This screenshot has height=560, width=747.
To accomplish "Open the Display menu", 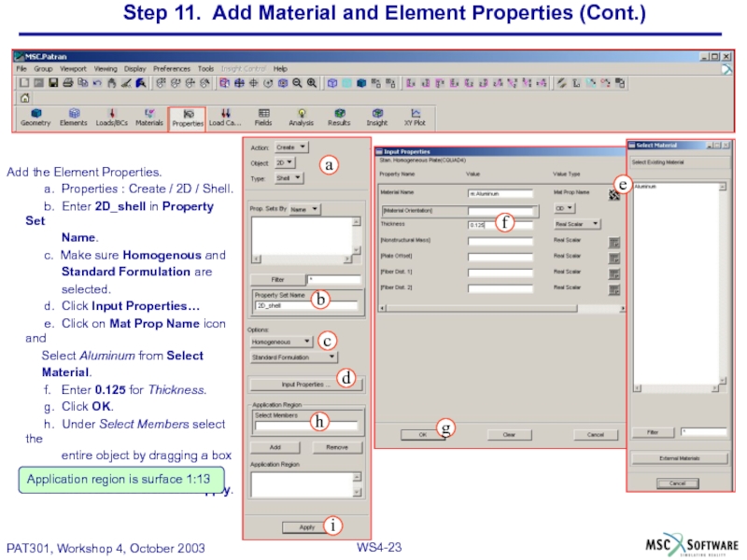I will pyautogui.click(x=134, y=68).
